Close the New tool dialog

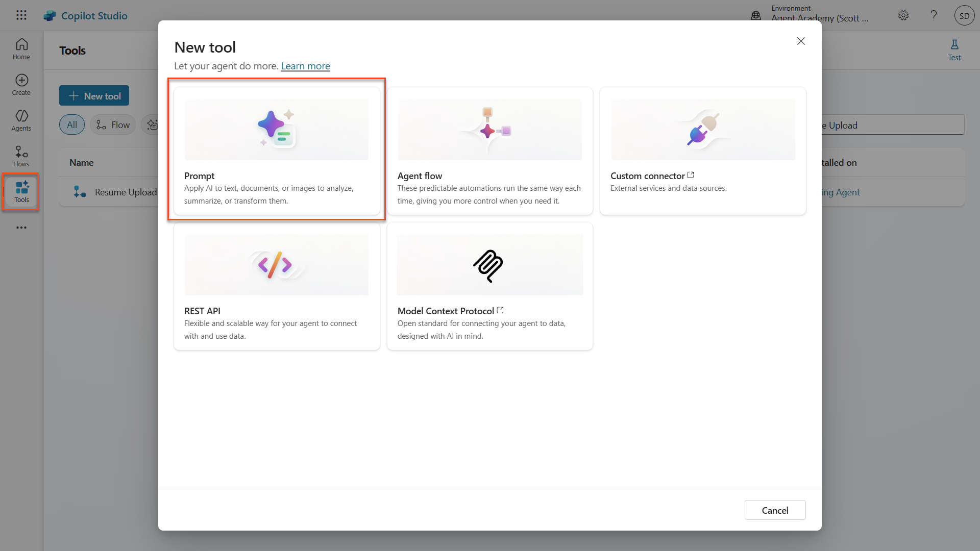coord(801,41)
